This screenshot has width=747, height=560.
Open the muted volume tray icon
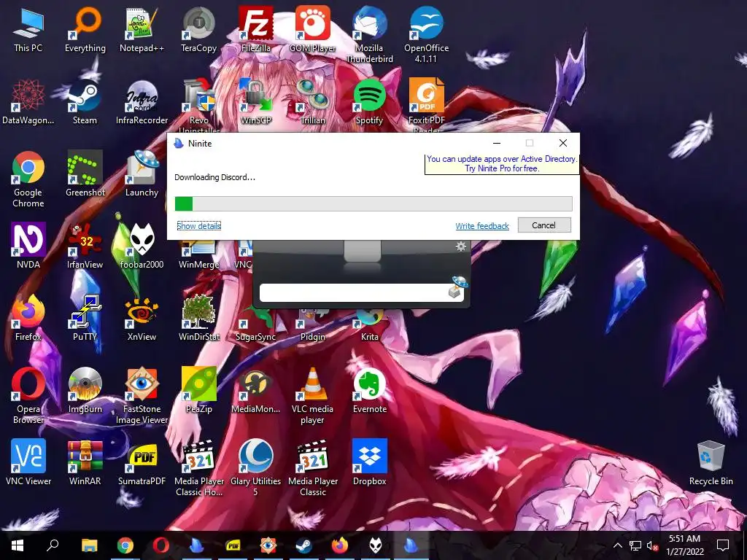pos(652,545)
